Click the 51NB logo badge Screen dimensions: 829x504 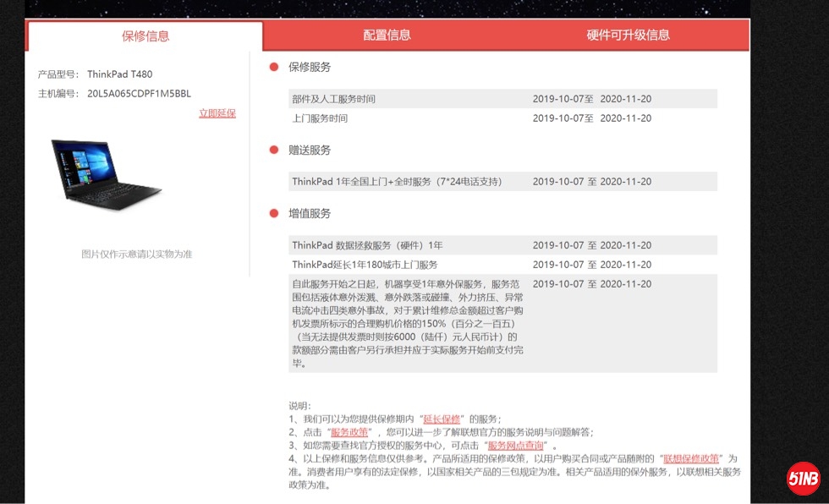(x=803, y=479)
